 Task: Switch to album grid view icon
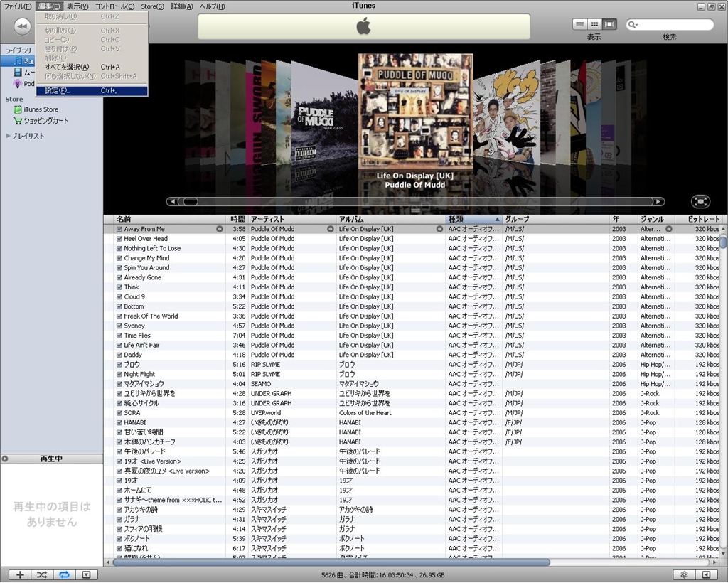click(594, 24)
